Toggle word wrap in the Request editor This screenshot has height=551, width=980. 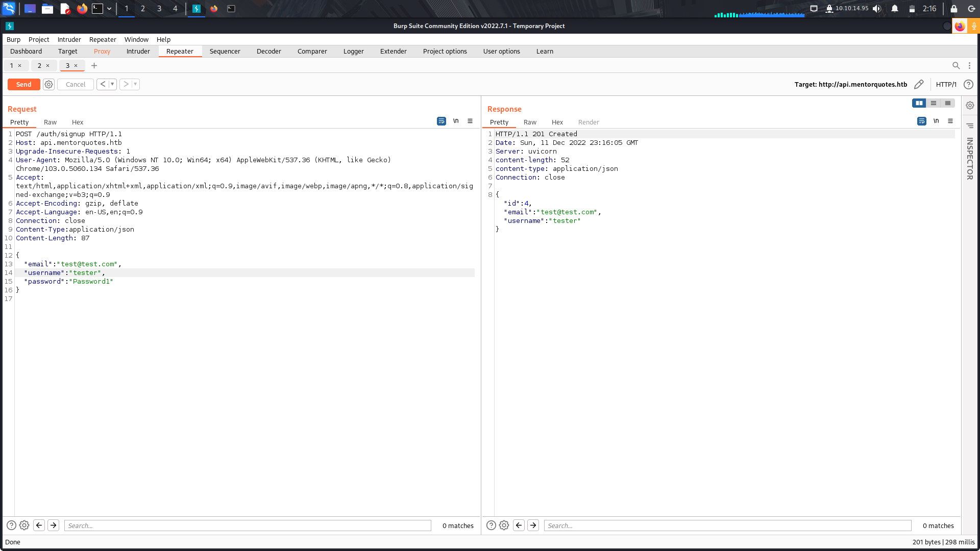(x=441, y=121)
